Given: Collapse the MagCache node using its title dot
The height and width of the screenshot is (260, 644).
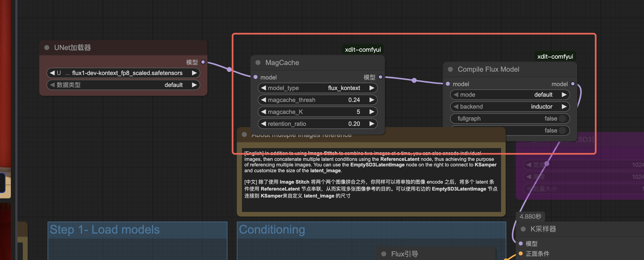Looking at the screenshot, I should [258, 63].
